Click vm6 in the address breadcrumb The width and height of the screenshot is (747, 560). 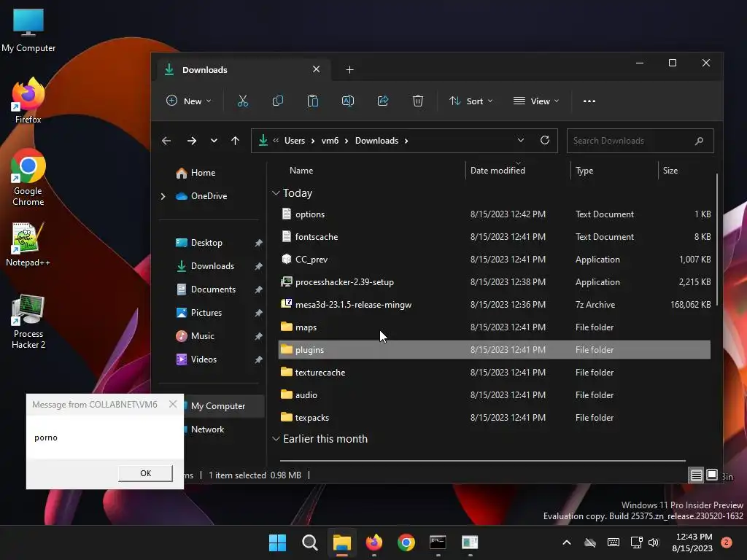coord(330,141)
